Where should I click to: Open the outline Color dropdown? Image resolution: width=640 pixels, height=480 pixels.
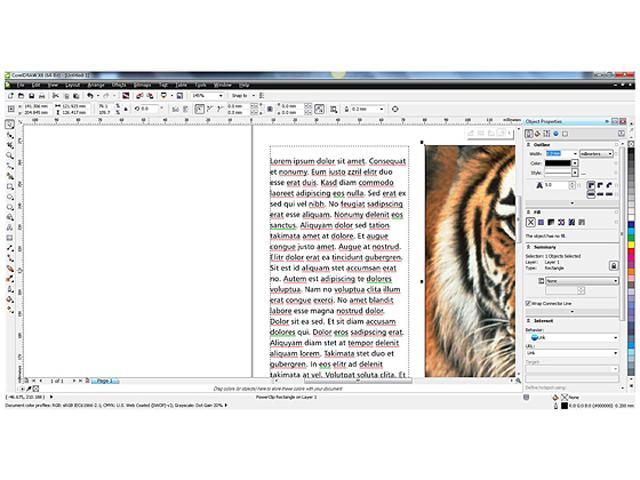(x=575, y=163)
